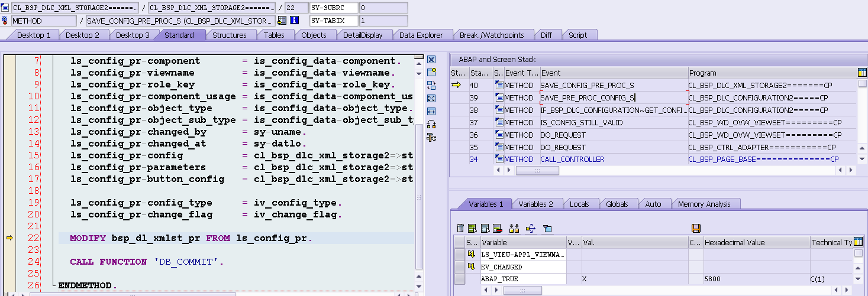Click the method icon in stack row 40
The height and width of the screenshot is (296, 868).
click(x=499, y=85)
